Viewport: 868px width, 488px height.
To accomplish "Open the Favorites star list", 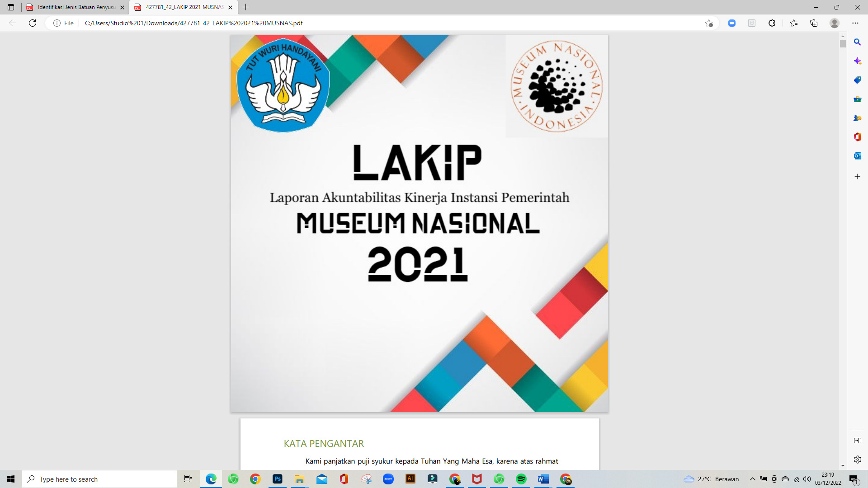I will [794, 23].
